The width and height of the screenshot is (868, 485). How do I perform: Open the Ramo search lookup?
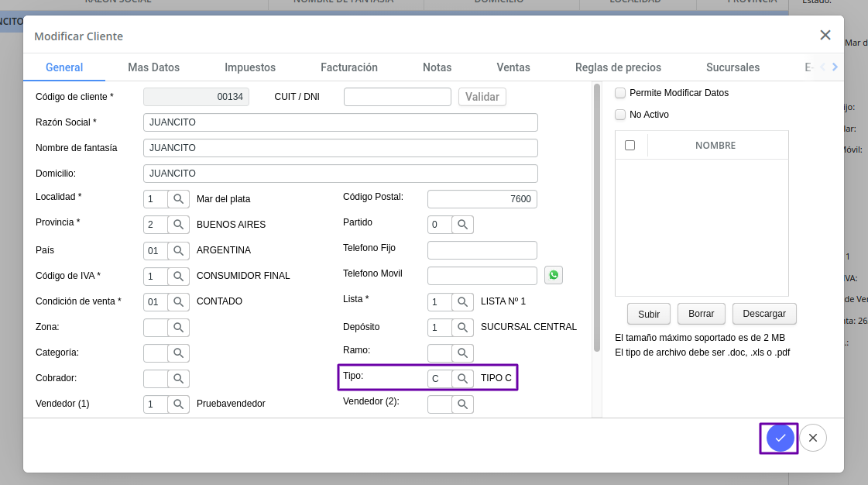(x=463, y=353)
